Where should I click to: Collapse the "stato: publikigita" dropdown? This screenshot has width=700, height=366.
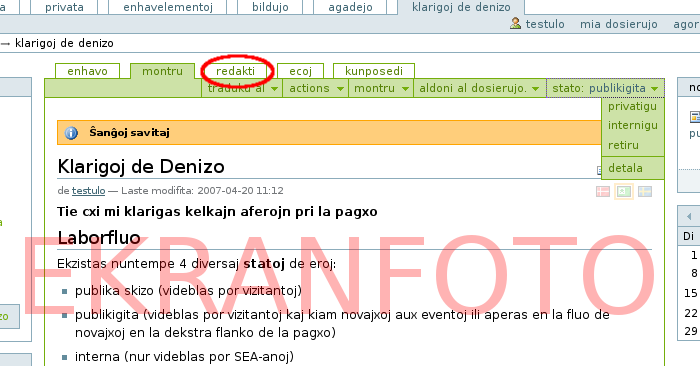(x=605, y=88)
